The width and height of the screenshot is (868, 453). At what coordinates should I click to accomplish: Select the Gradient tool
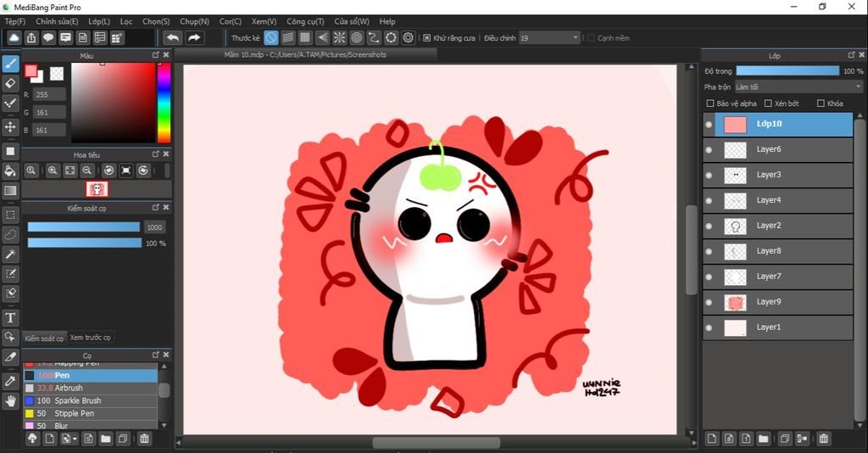coord(10,191)
